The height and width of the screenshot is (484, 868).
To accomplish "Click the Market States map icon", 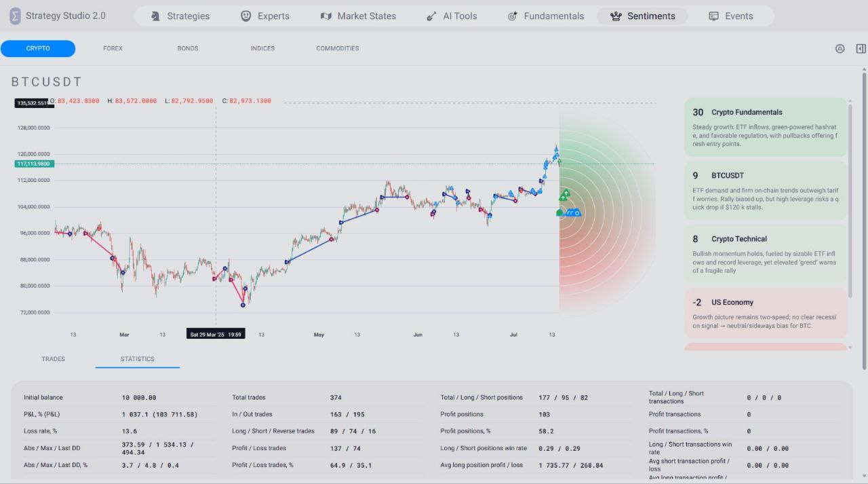I will 326,16.
